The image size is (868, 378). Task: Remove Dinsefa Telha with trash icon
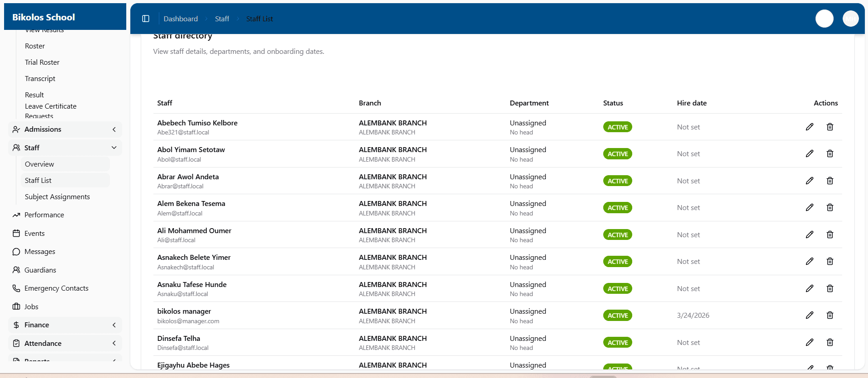830,342
